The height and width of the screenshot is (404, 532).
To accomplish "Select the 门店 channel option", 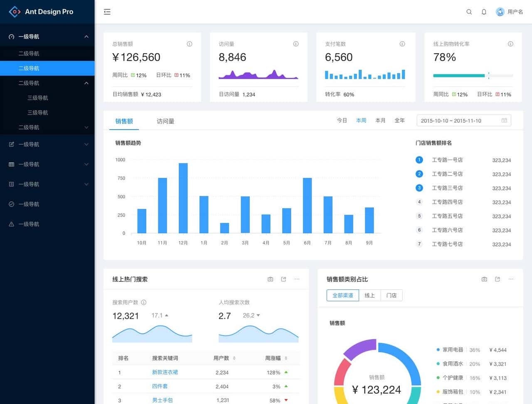I will click(391, 295).
